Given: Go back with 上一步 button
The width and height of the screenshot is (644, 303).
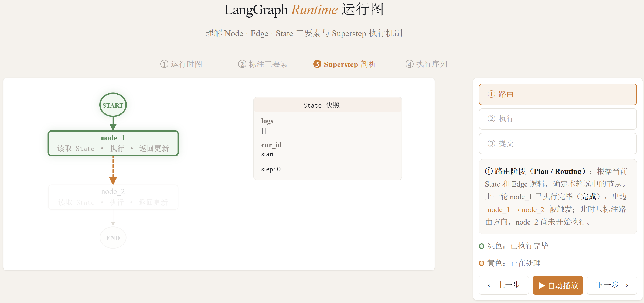Looking at the screenshot, I should point(504,285).
